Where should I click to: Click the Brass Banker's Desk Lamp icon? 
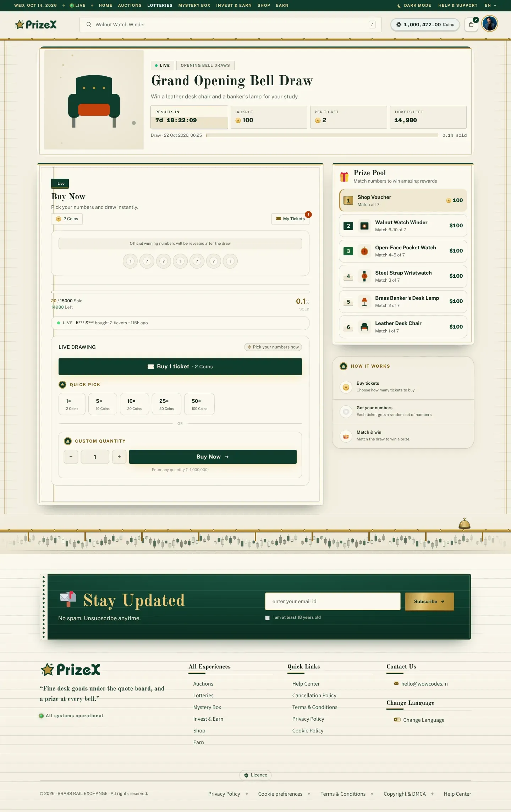pyautogui.click(x=364, y=301)
